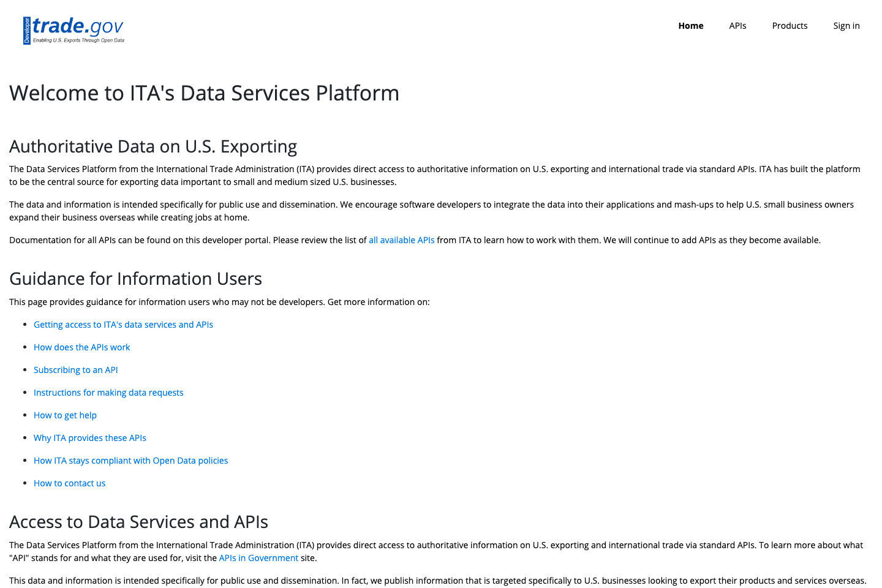The height and width of the screenshot is (588, 882).
Task: Visit the APIs in Government site link
Action: 258,558
